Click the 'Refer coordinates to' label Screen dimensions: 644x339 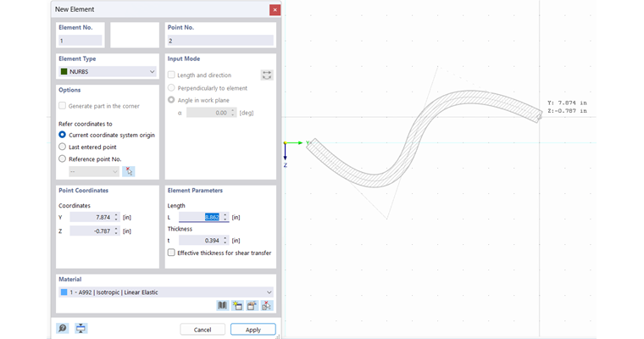86,124
